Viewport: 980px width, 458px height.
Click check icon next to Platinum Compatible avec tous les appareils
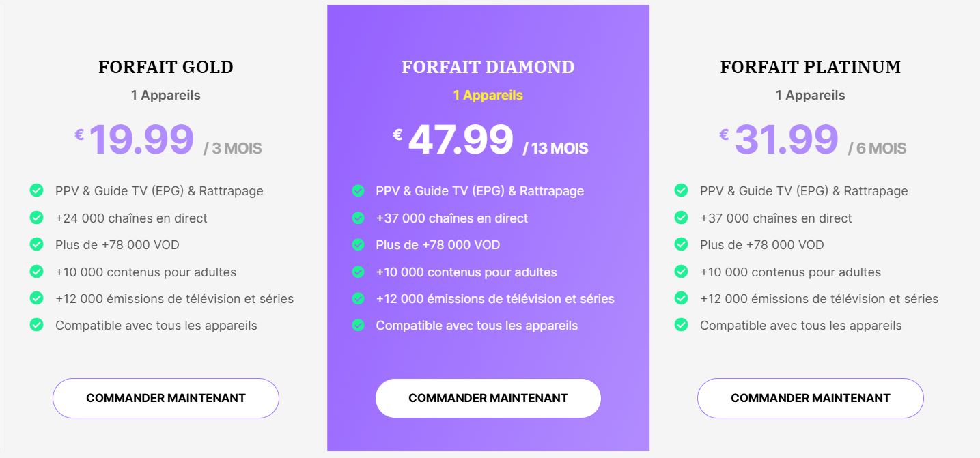coord(681,325)
